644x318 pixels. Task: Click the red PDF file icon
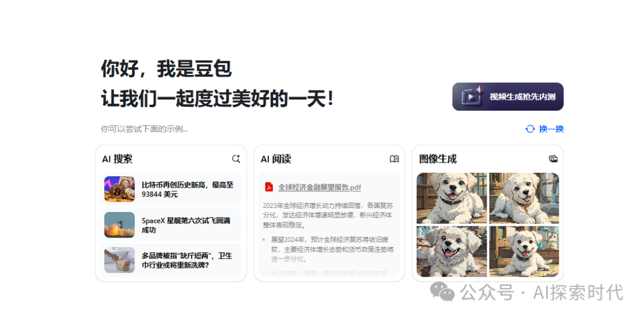269,187
